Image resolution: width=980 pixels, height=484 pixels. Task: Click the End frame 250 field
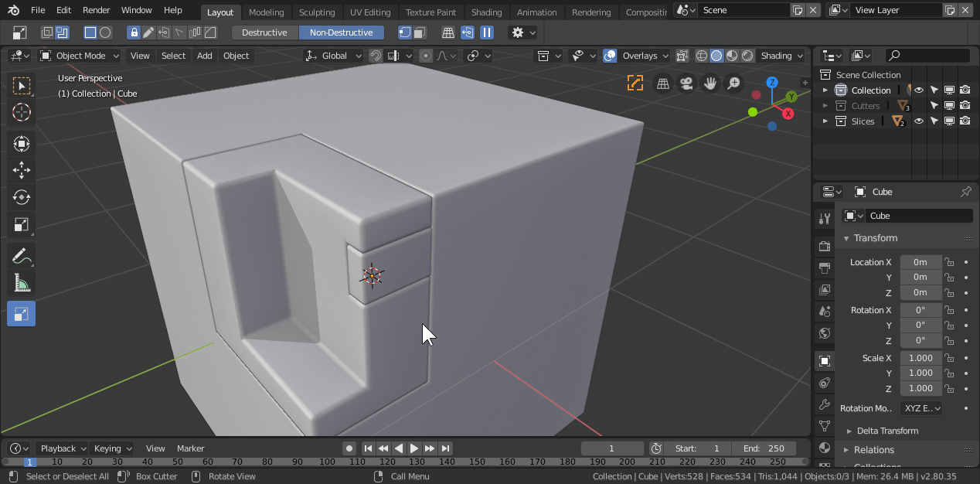tap(764, 448)
